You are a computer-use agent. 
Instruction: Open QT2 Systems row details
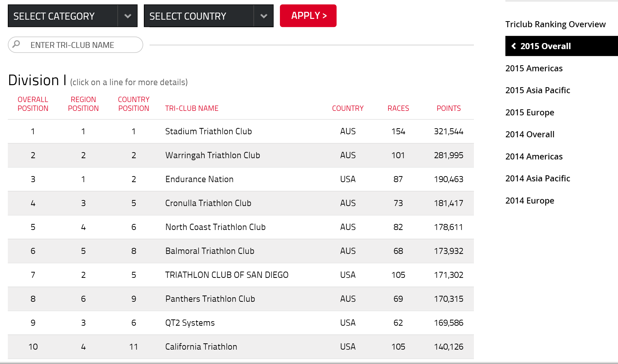pyautogui.click(x=241, y=323)
